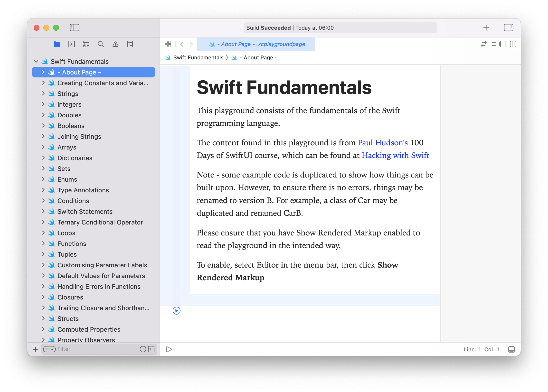Collapse the Swift Fundamentals root chevron

click(36, 62)
